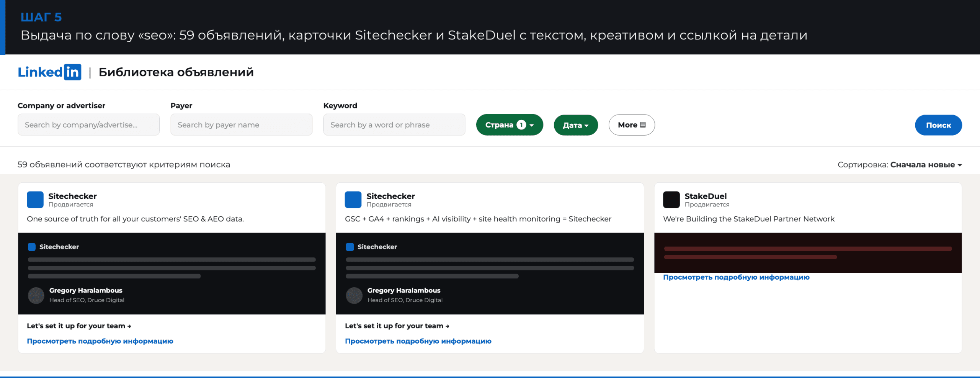Open Sitechecker advertiser name on SEO & AEO card

[72, 196]
